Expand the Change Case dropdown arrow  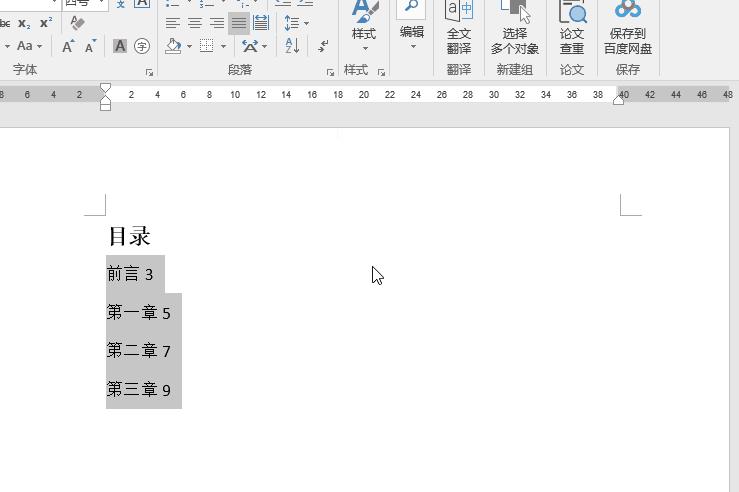[40, 46]
